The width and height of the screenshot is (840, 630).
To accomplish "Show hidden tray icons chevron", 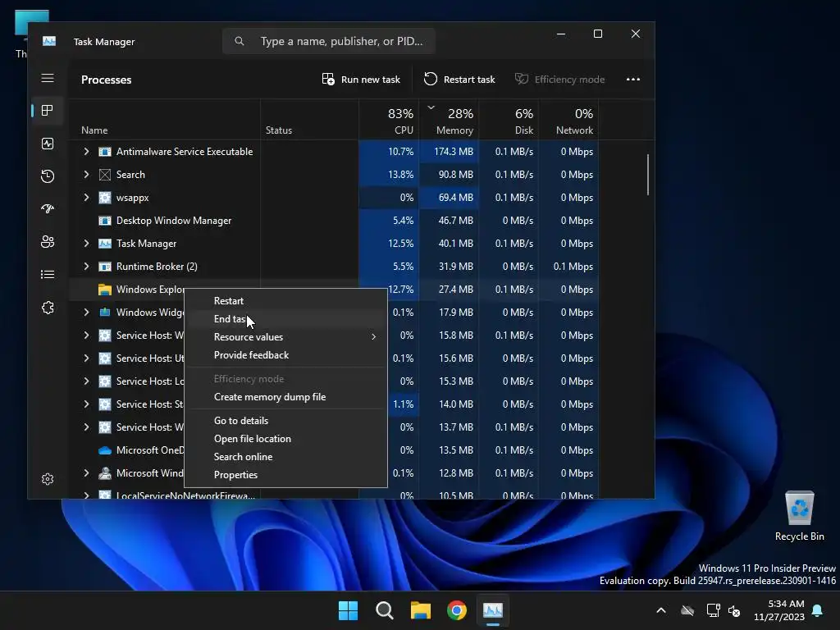I will click(661, 610).
